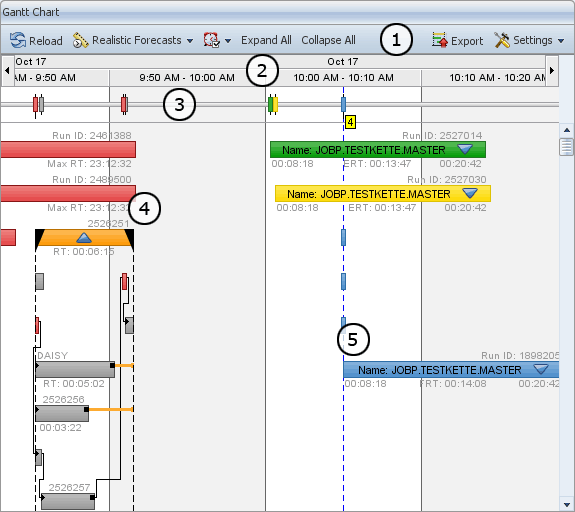Click vertical scrollbar down arrow
Viewport: 575px width, 512px height.
pos(567,504)
